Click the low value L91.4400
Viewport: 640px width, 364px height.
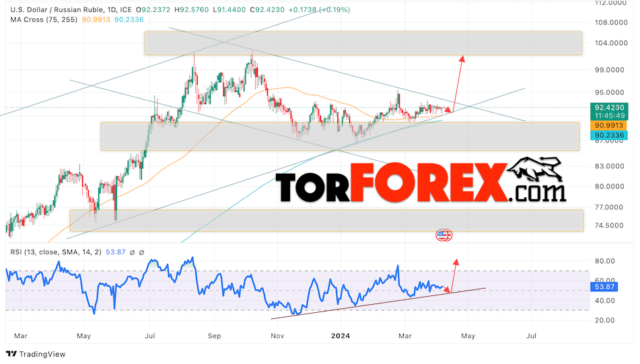click(229, 9)
